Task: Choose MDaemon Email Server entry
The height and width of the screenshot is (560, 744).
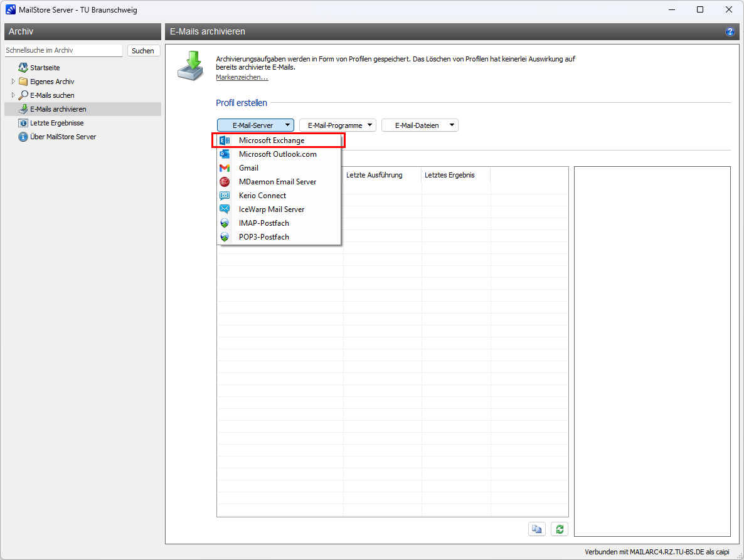Action: [279, 182]
